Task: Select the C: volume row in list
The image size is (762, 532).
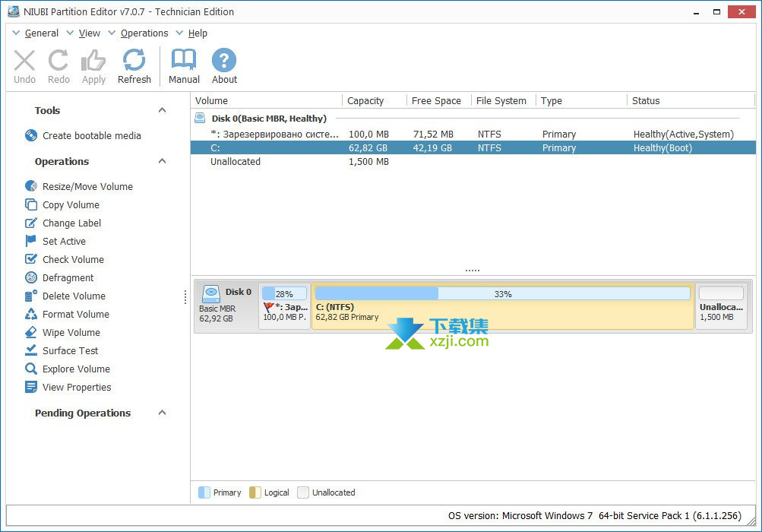Action: pyautogui.click(x=473, y=148)
